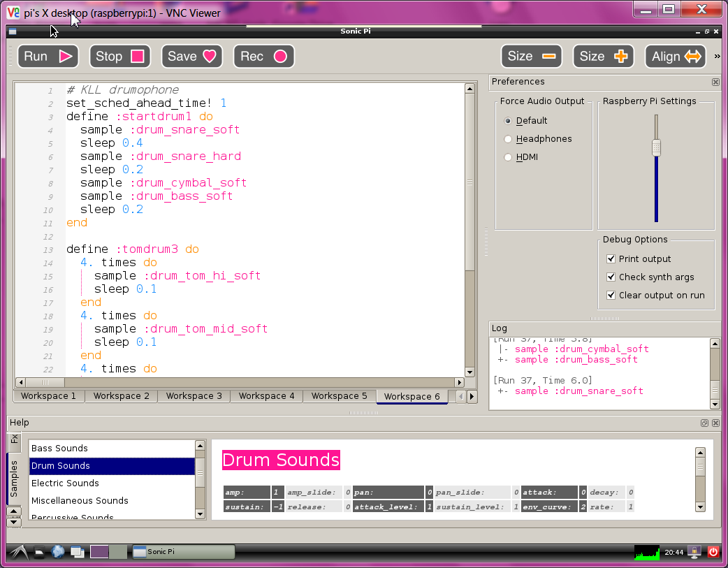Viewport: 728px width, 568px height.
Task: Open the Fx help tab
Action: tap(14, 439)
